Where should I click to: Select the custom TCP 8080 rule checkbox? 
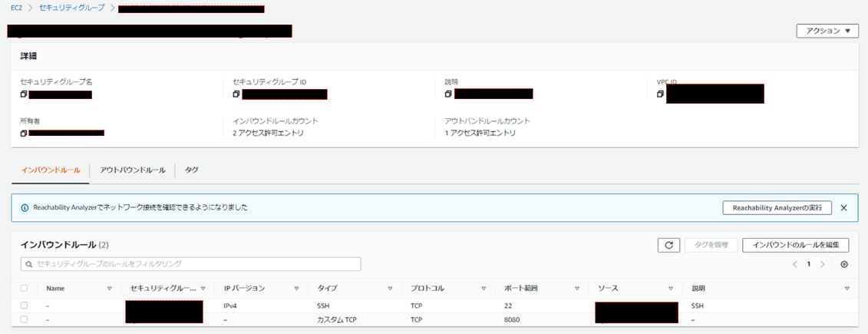[25, 319]
